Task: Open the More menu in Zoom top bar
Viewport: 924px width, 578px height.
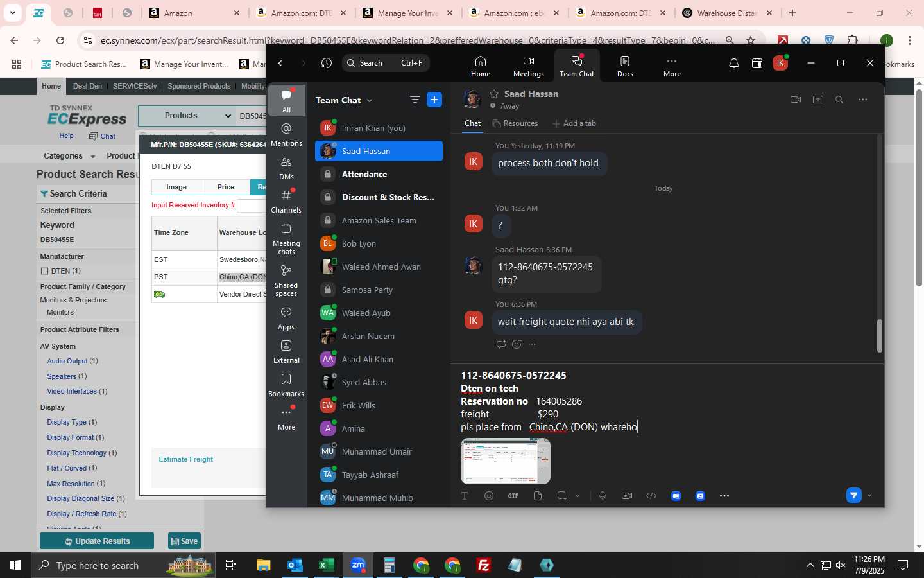Action: coord(672,66)
